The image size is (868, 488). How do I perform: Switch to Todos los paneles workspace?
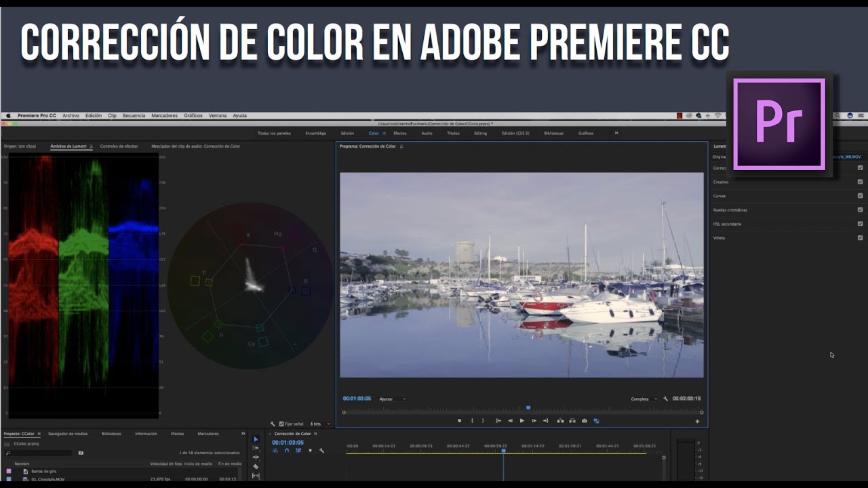click(274, 133)
